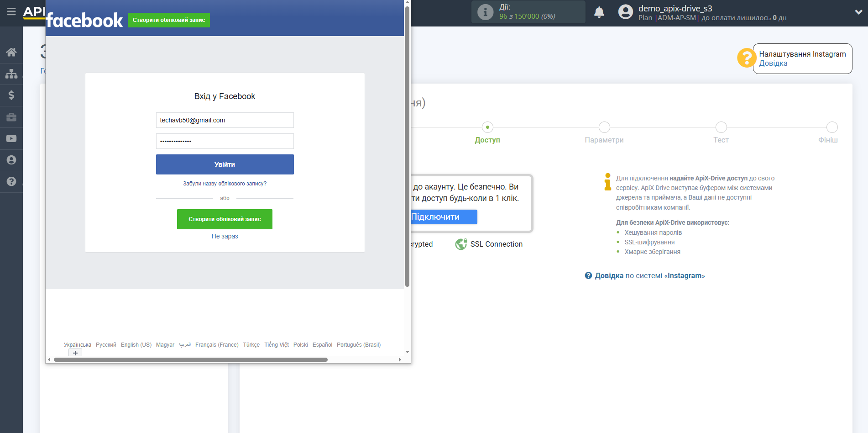Open the hamburger menu icon
The height and width of the screenshot is (433, 868).
pos(11,11)
